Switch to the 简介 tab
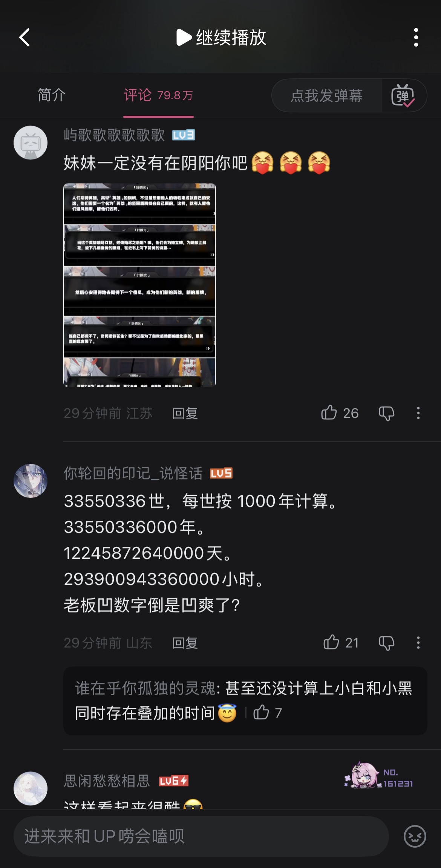 click(52, 95)
